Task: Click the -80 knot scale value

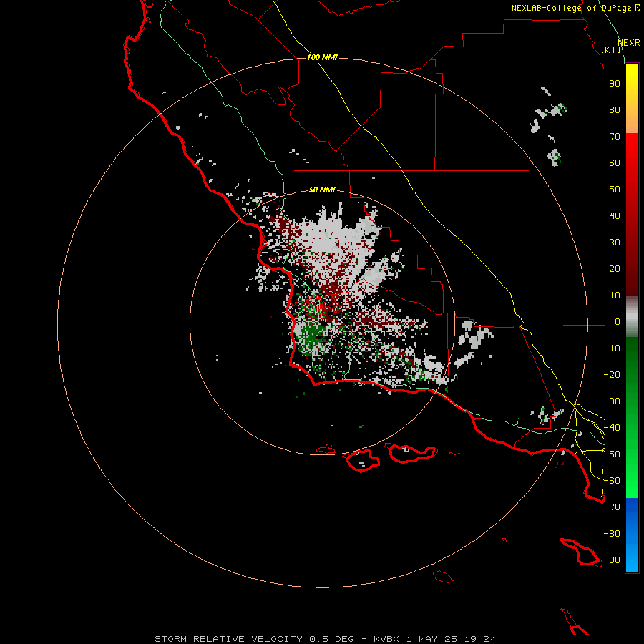Action: tap(612, 534)
